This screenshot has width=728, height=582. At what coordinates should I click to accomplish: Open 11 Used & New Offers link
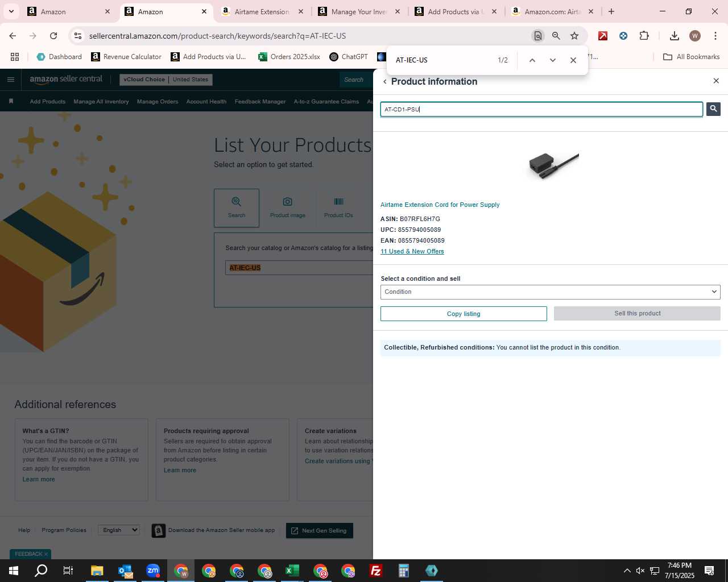tap(412, 251)
